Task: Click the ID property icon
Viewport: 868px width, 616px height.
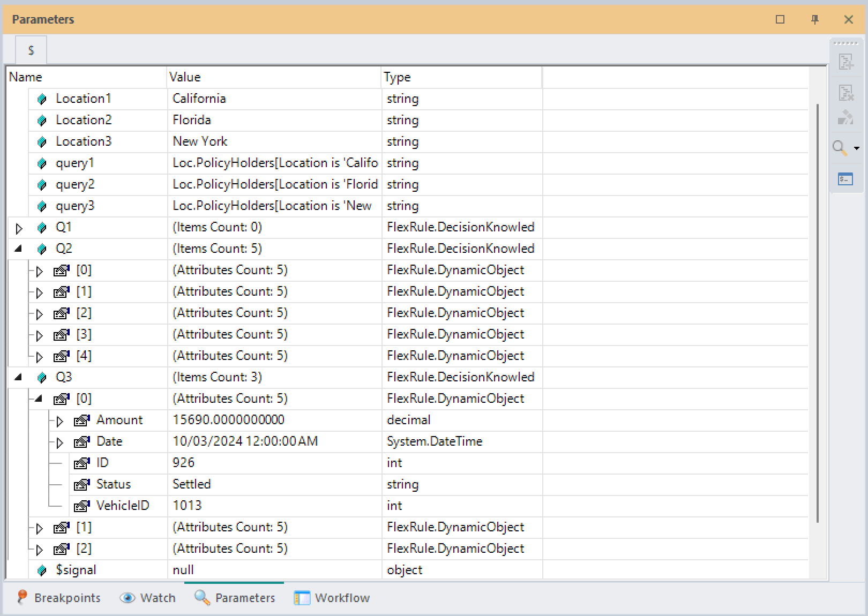Action: 81,463
